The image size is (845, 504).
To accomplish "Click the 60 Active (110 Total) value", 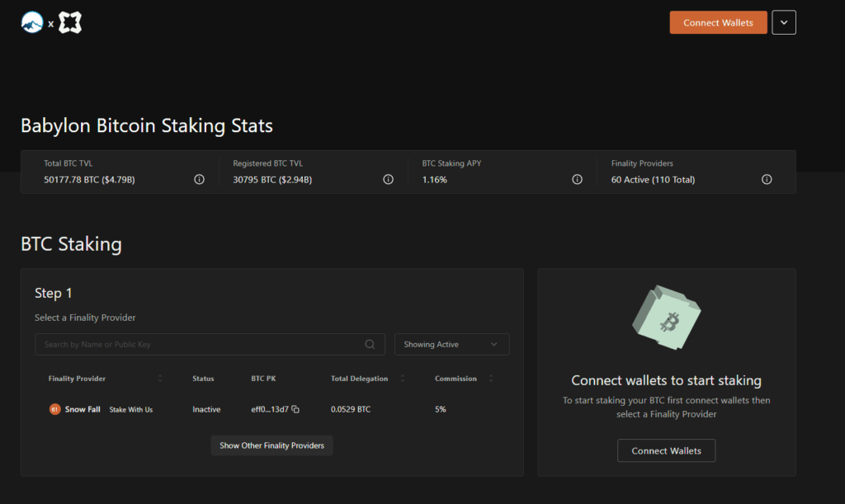I will (x=654, y=180).
